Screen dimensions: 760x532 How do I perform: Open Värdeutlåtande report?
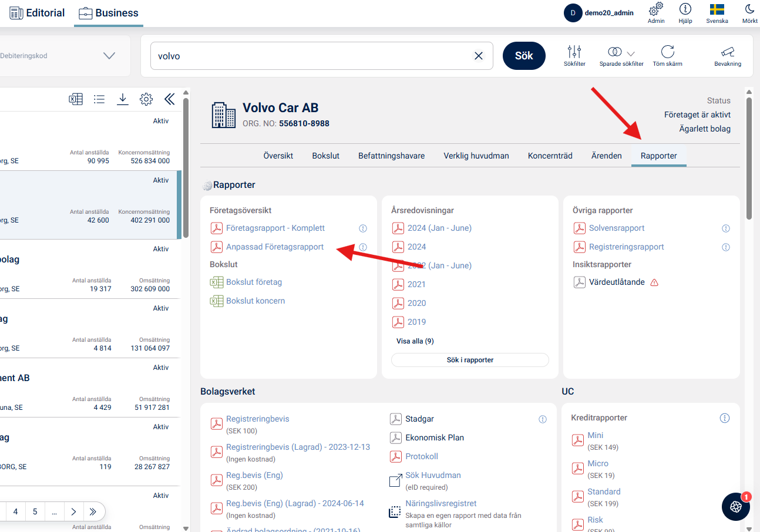coord(617,282)
